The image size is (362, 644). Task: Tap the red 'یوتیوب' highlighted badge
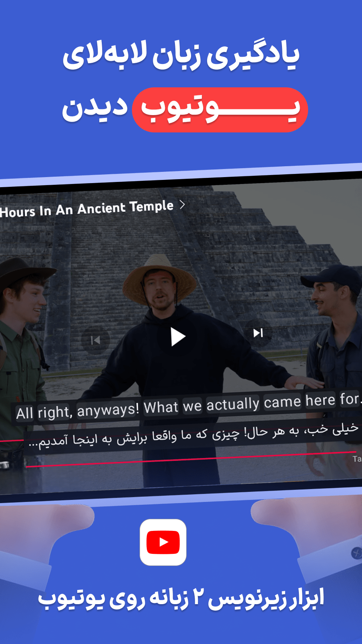pos(220,109)
